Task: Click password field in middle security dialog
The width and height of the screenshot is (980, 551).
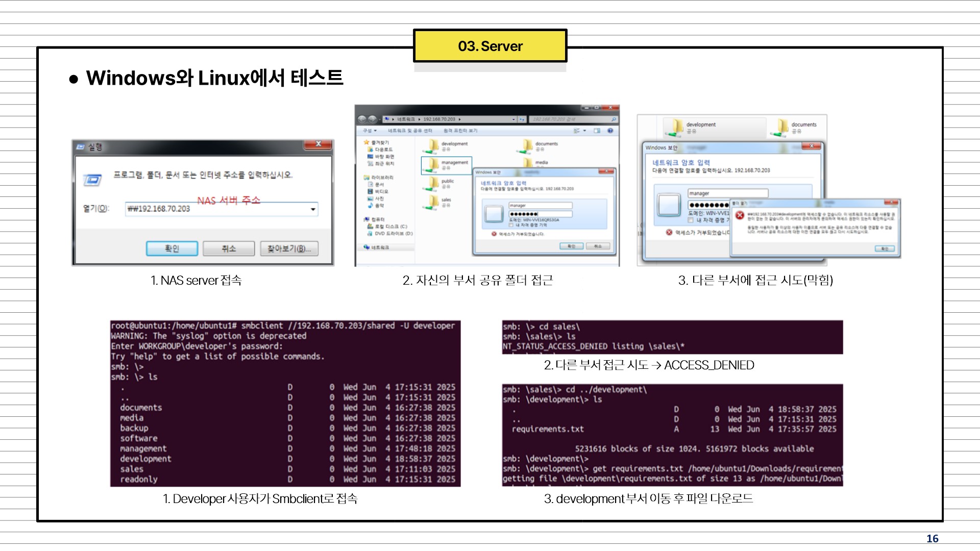Action: pyautogui.click(x=541, y=214)
